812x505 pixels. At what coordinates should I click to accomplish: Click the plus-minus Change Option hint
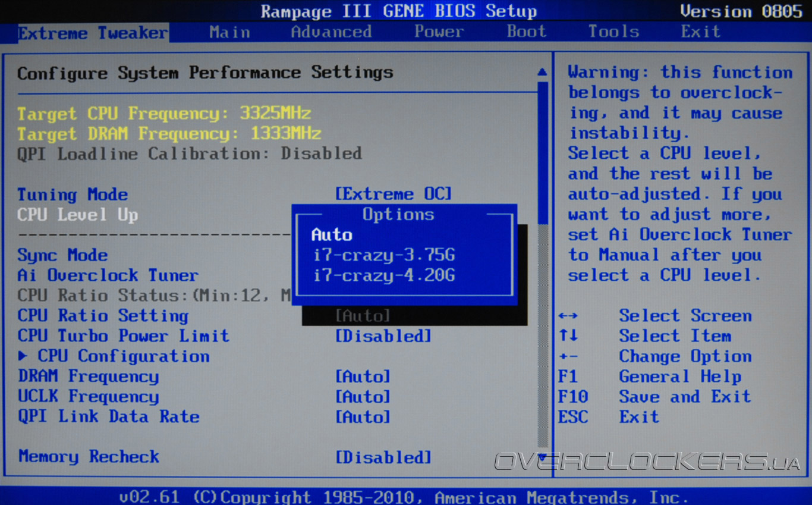coord(655,356)
